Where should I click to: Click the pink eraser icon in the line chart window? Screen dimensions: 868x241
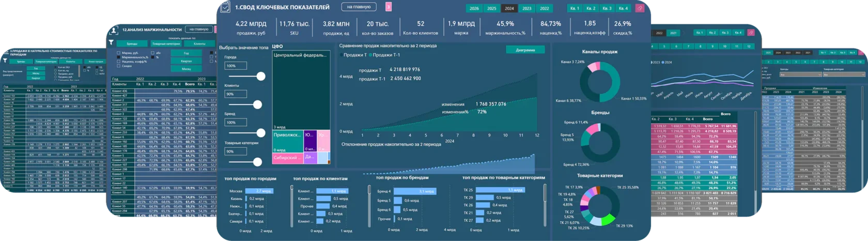[x=751, y=33]
